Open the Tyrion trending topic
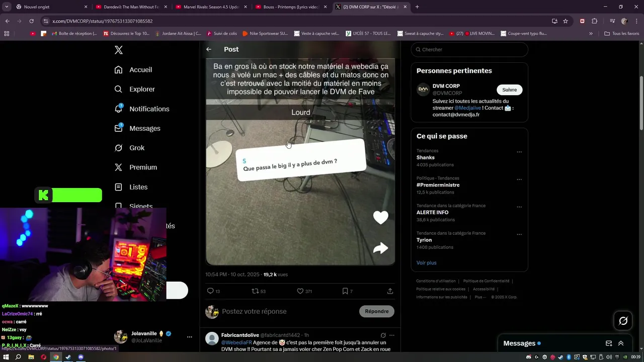 pos(424,240)
